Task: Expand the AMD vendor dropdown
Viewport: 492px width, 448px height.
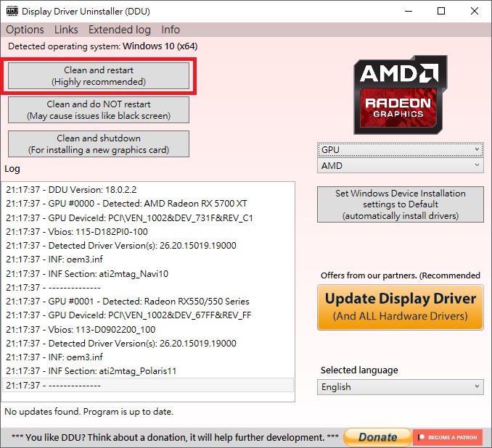Action: [401, 165]
